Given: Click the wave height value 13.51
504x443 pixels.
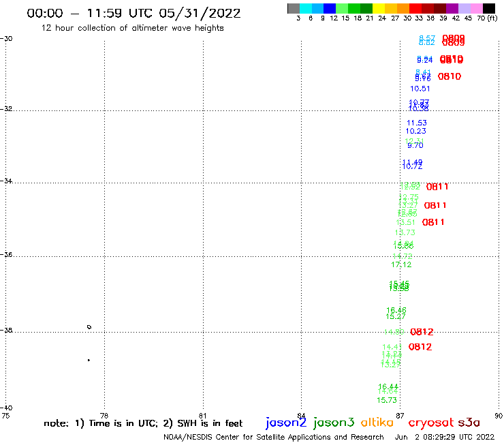Looking at the screenshot, I should pos(406,222).
